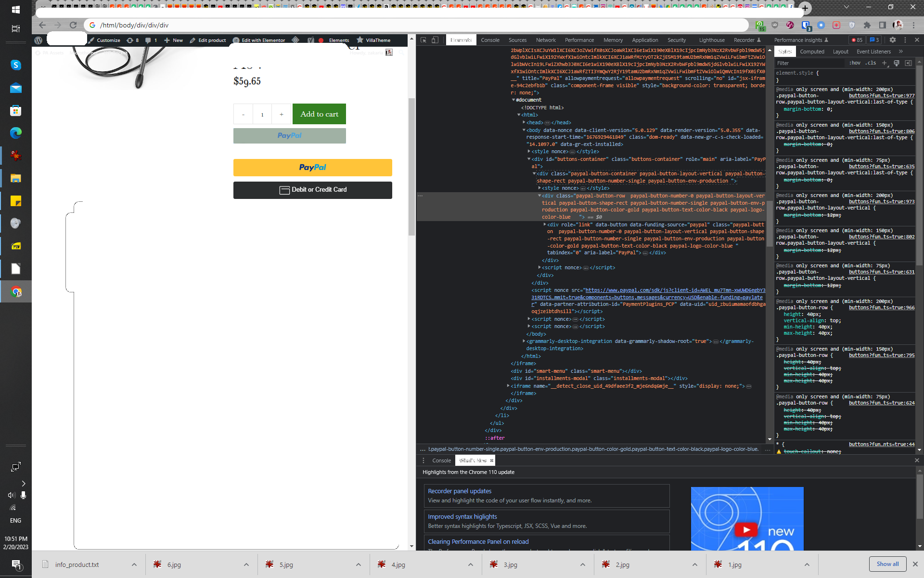Switch to the Console tab
Viewport: 924px width, 578px height.
coord(490,40)
